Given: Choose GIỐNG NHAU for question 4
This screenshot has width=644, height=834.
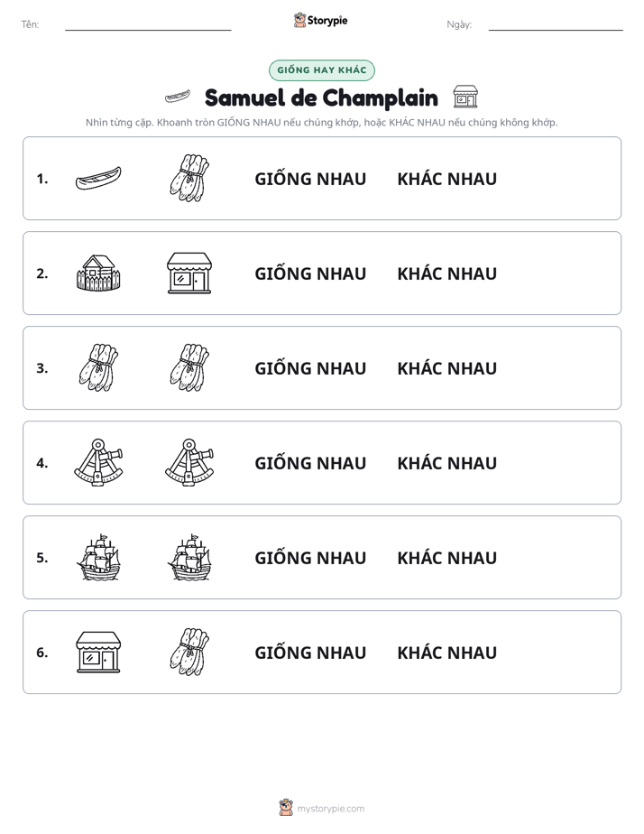Looking at the screenshot, I should click(x=310, y=463).
